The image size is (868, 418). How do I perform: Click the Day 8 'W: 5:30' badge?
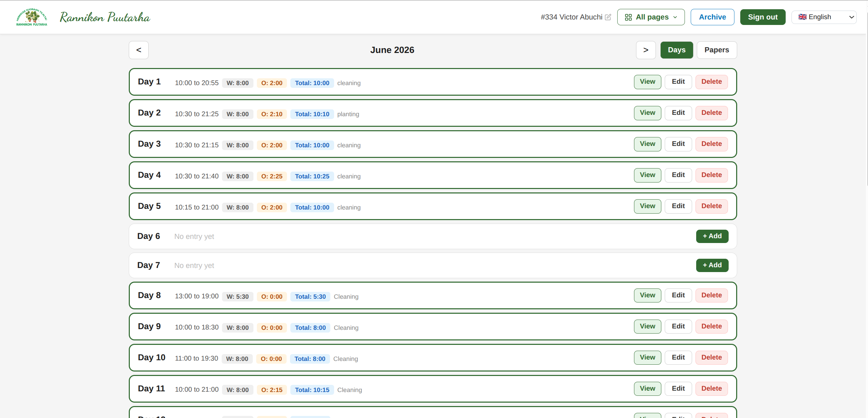click(x=237, y=297)
